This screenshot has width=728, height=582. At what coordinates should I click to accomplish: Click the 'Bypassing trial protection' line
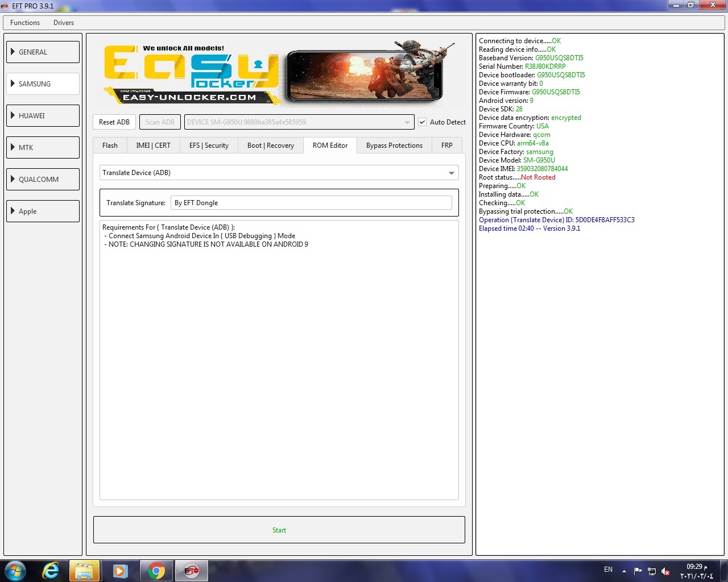[x=526, y=211]
